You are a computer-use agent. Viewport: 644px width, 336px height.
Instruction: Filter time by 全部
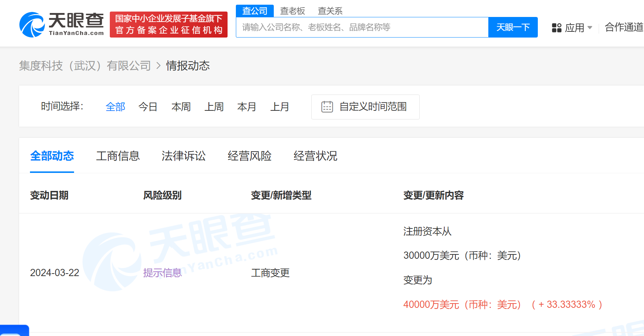coord(115,107)
